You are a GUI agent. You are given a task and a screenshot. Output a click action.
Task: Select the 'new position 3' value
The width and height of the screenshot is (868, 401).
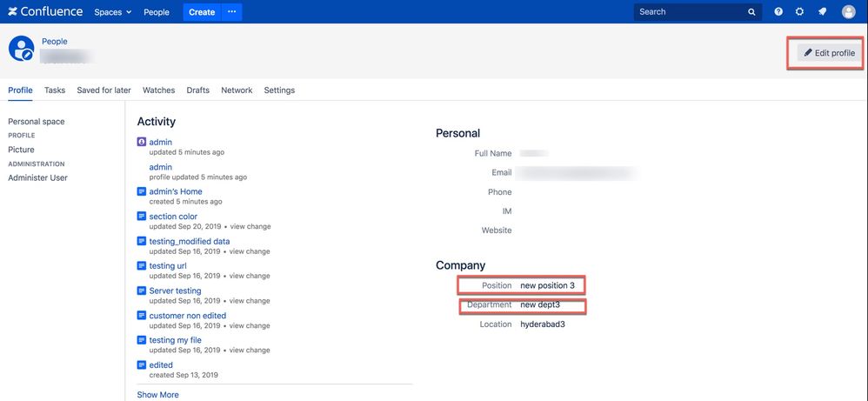point(547,286)
